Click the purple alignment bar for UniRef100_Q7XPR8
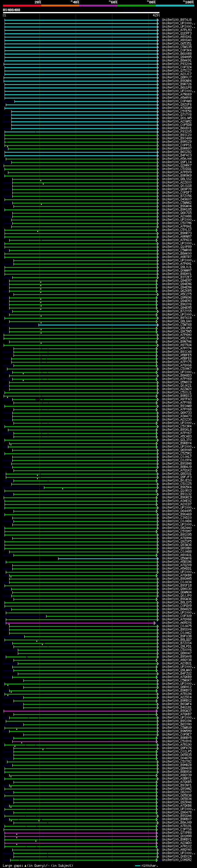The width and height of the screenshot is (197, 868). [x=81, y=833]
